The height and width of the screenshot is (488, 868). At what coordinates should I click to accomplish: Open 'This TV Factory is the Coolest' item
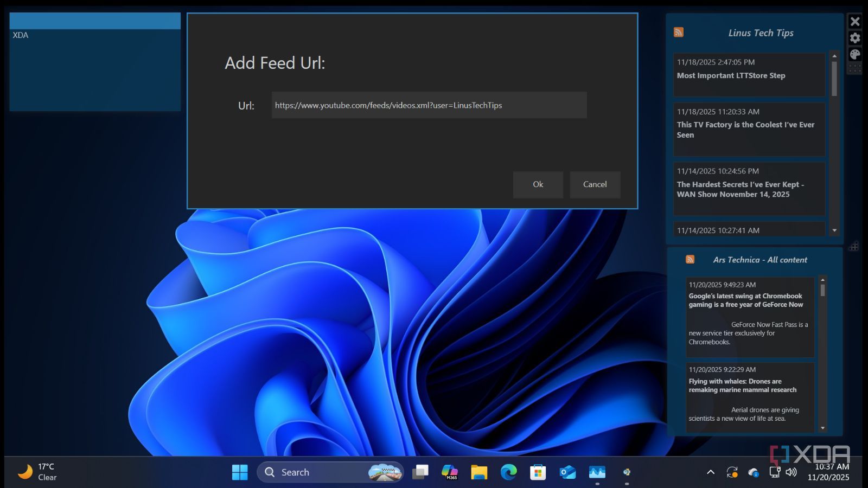(745, 130)
